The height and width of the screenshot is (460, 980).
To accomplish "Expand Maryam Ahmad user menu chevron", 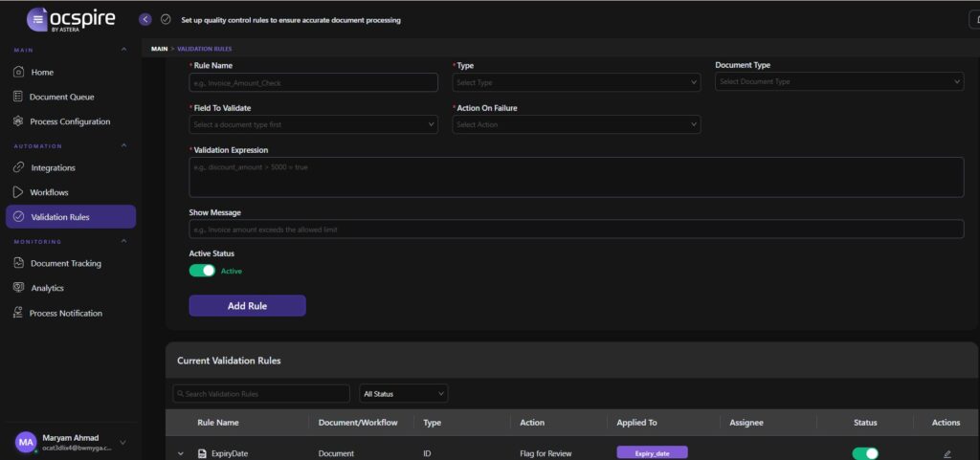I will click(x=122, y=443).
